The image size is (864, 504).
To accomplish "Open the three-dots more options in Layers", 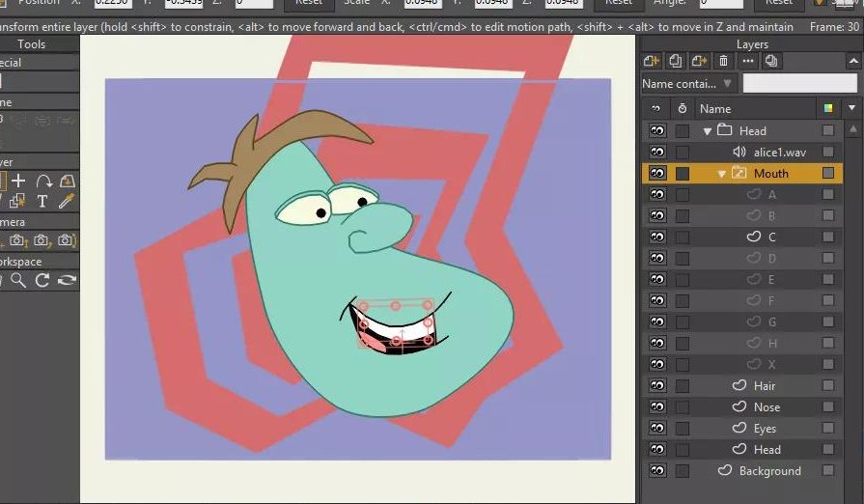I will 748,61.
